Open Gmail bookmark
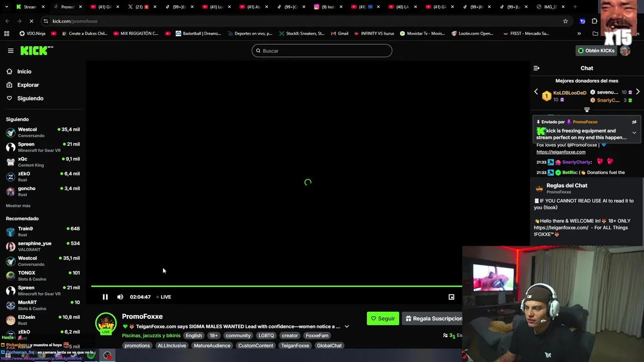The width and height of the screenshot is (644, 362). click(x=340, y=34)
